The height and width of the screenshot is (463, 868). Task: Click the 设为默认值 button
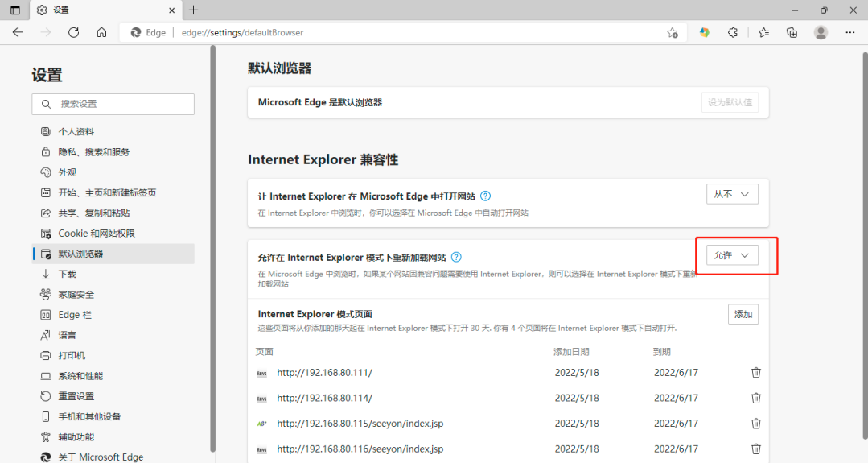pyautogui.click(x=730, y=102)
